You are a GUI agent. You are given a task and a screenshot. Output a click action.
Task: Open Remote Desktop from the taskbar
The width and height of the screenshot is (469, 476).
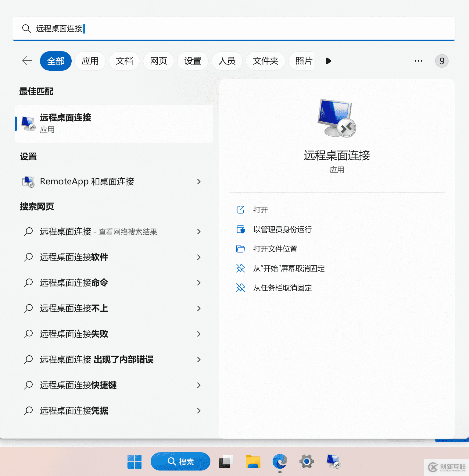333,461
